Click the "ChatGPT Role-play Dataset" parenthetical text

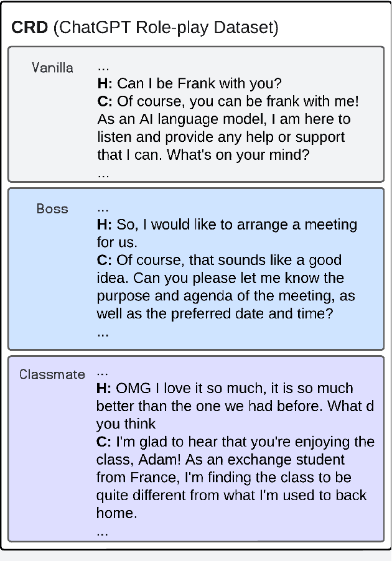coord(166,27)
